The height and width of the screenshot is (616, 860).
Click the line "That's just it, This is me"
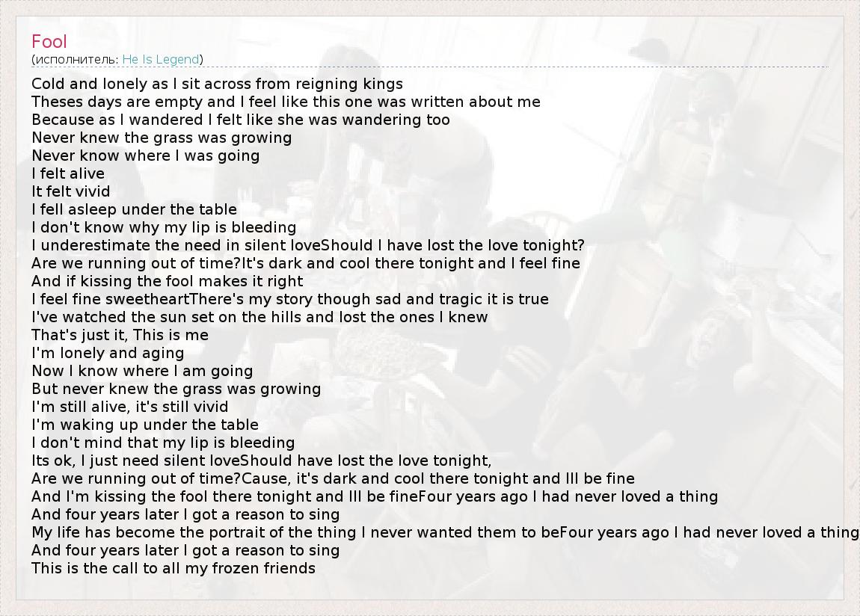(120, 335)
